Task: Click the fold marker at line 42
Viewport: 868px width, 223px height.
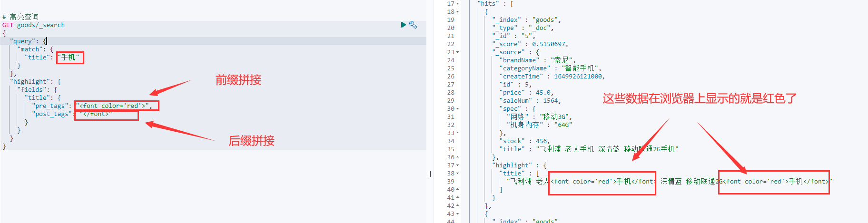Action: pyautogui.click(x=458, y=206)
